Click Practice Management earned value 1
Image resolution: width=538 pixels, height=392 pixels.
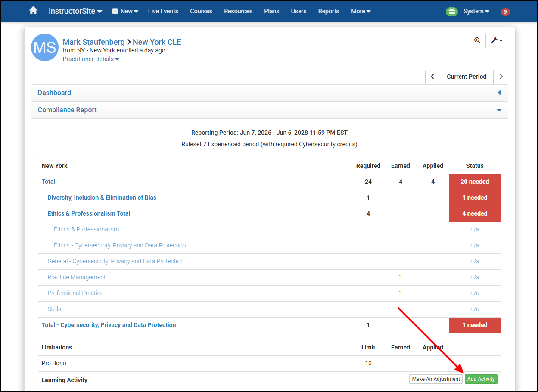(x=400, y=277)
